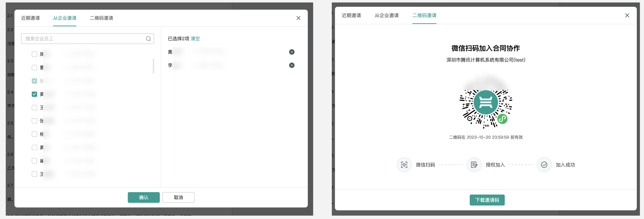Tick the checkbox for employee 周
Screen dimensions: 644x219
pyautogui.click(x=34, y=54)
